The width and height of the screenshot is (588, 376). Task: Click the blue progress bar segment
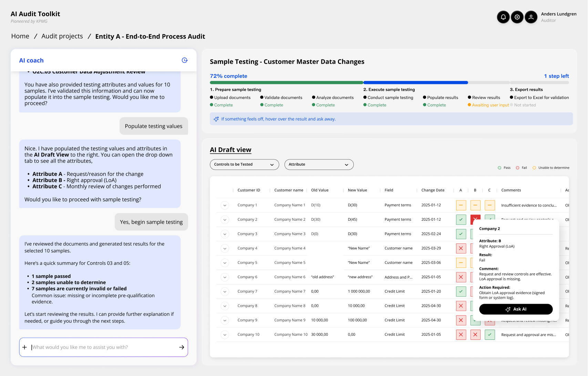(415, 83)
